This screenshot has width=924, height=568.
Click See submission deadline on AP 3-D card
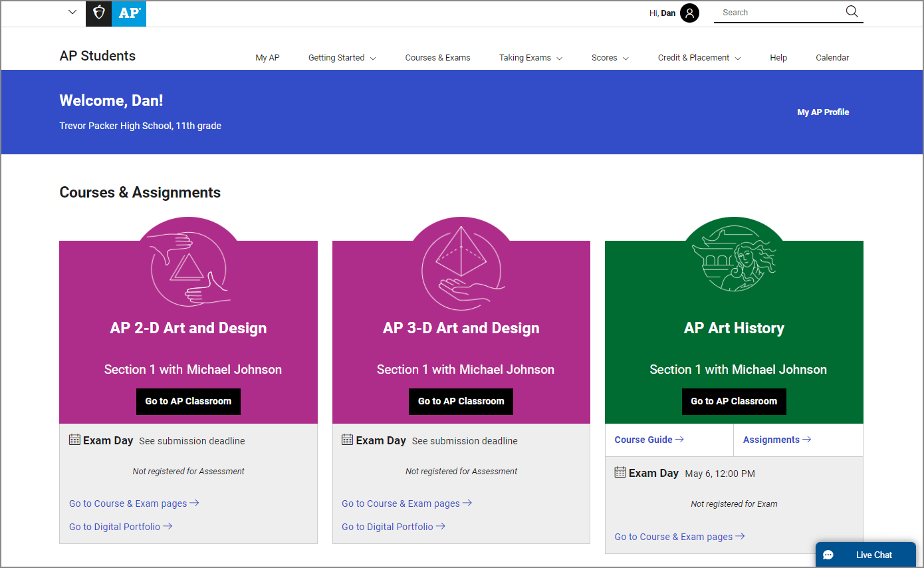click(465, 441)
